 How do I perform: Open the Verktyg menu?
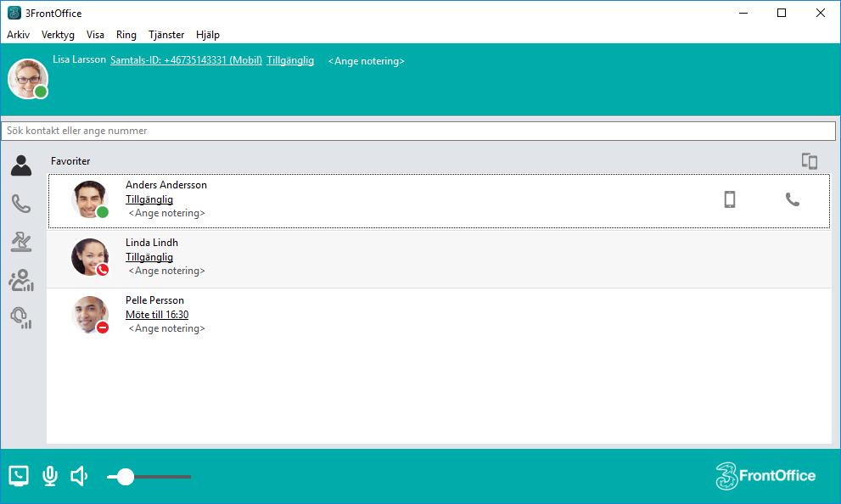(58, 35)
